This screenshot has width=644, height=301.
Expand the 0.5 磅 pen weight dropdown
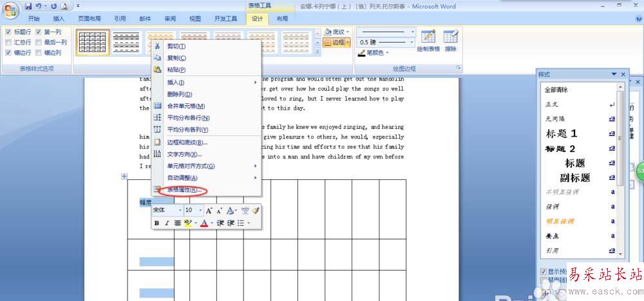click(x=412, y=43)
